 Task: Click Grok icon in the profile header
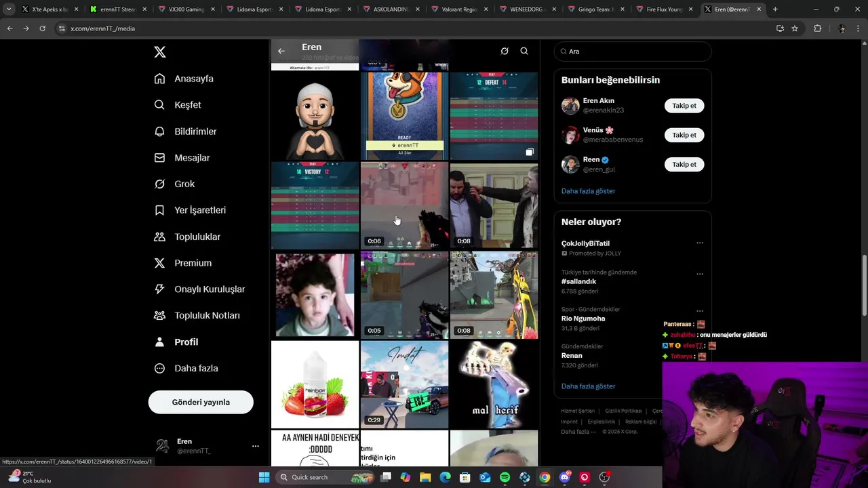pyautogui.click(x=505, y=51)
